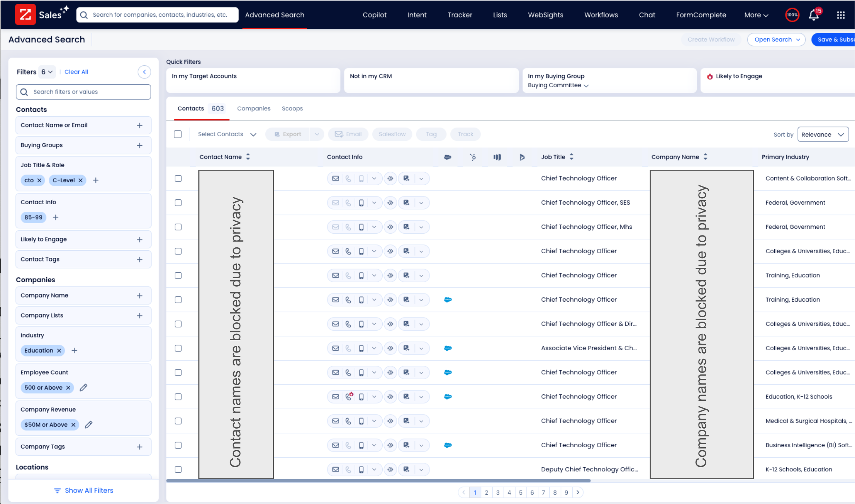Tick checkbox for Deputy Chief Technology Officer row
The width and height of the screenshot is (855, 504).
(x=178, y=469)
